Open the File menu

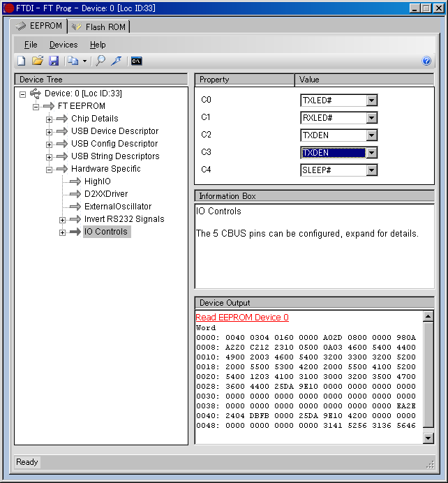[x=31, y=45]
